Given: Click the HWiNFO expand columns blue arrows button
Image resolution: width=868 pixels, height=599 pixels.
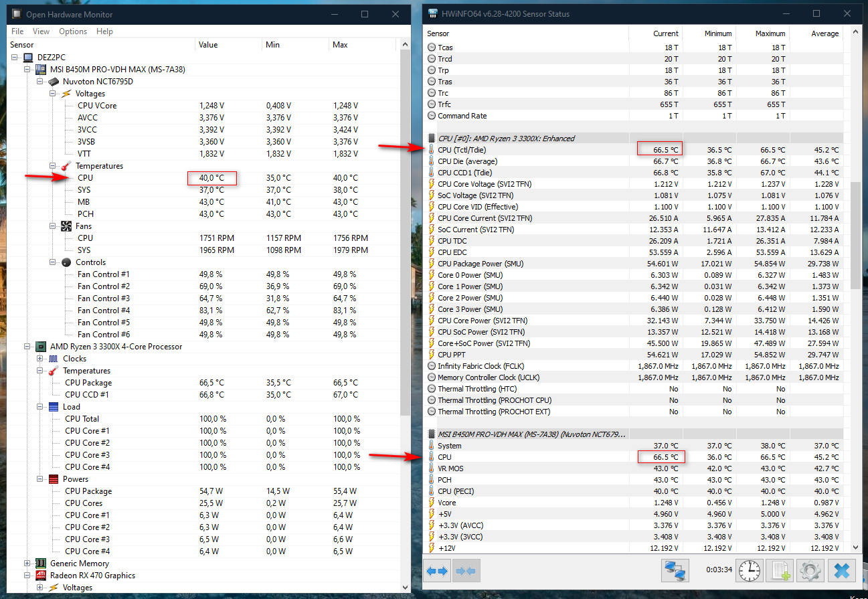Looking at the screenshot, I should coord(436,571).
